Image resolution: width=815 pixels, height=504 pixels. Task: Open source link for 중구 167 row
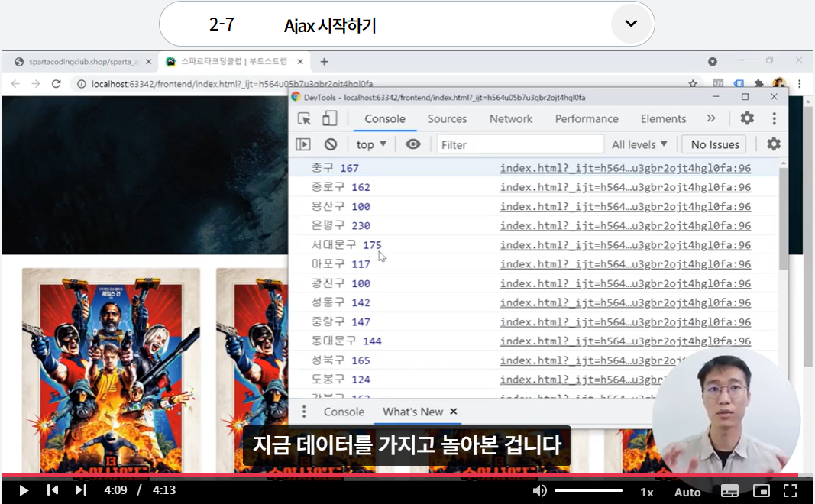point(626,168)
